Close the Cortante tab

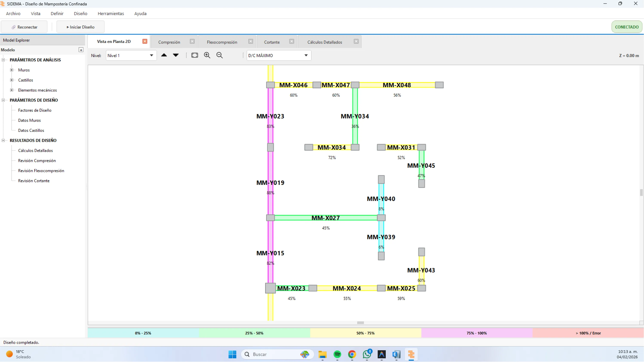click(292, 41)
